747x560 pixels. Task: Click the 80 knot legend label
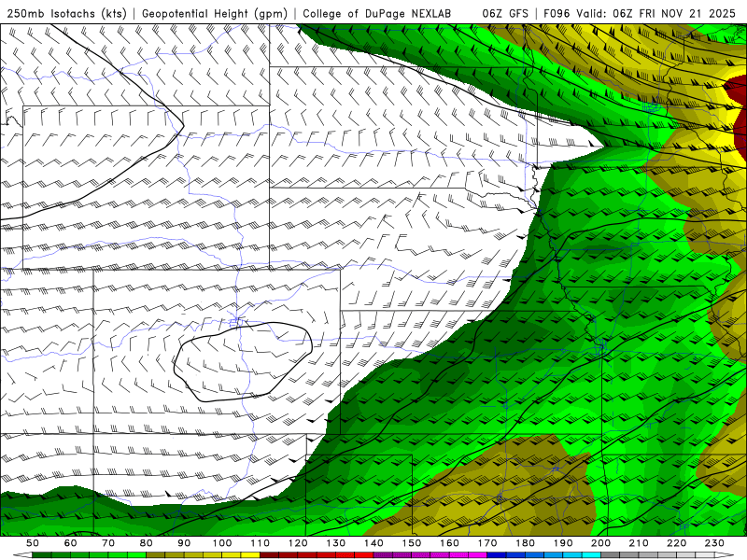[147, 543]
